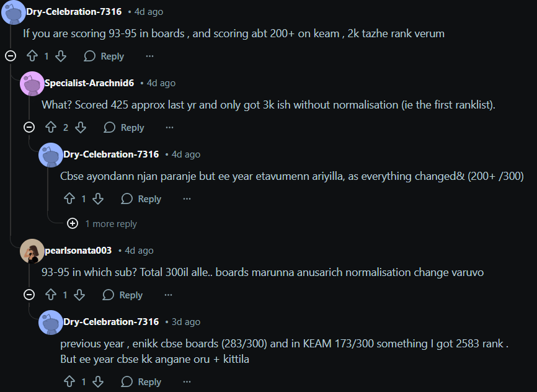Image resolution: width=537 pixels, height=392 pixels.
Task: Click Specialist-Arachnid6's avatar icon
Action: click(32, 82)
